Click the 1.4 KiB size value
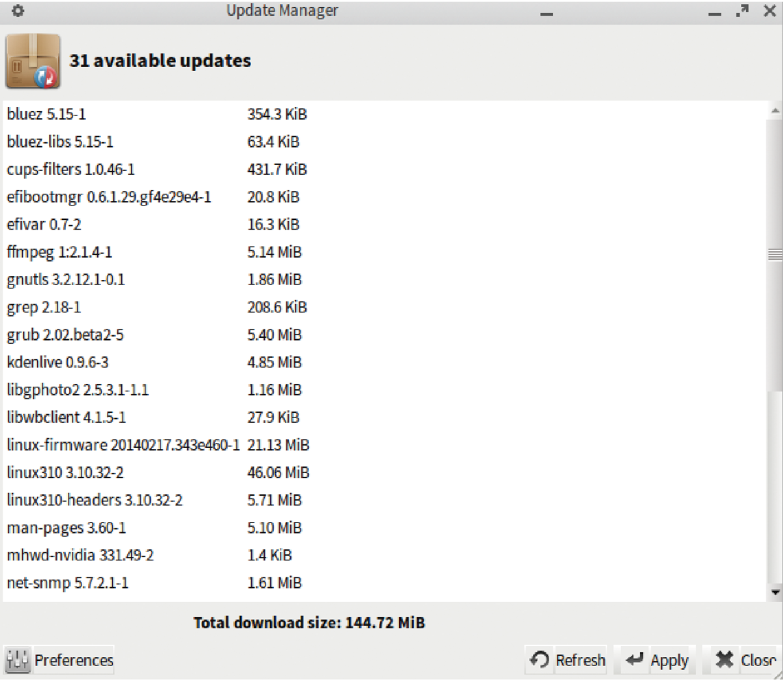Image resolution: width=784 pixels, height=683 pixels. (x=269, y=555)
